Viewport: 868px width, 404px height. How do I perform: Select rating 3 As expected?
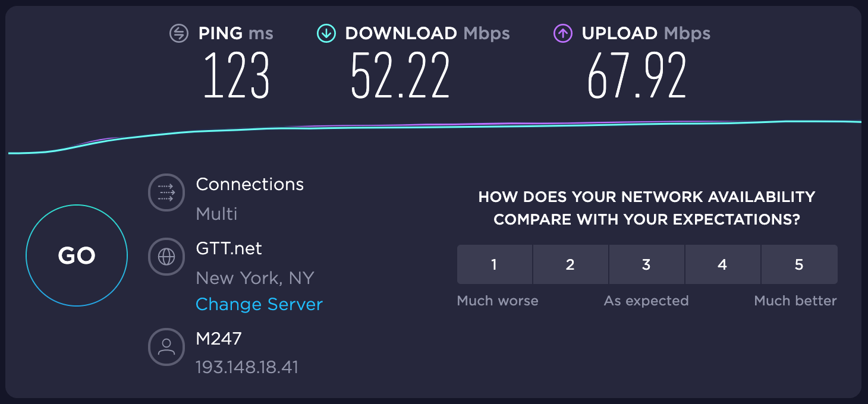(646, 264)
